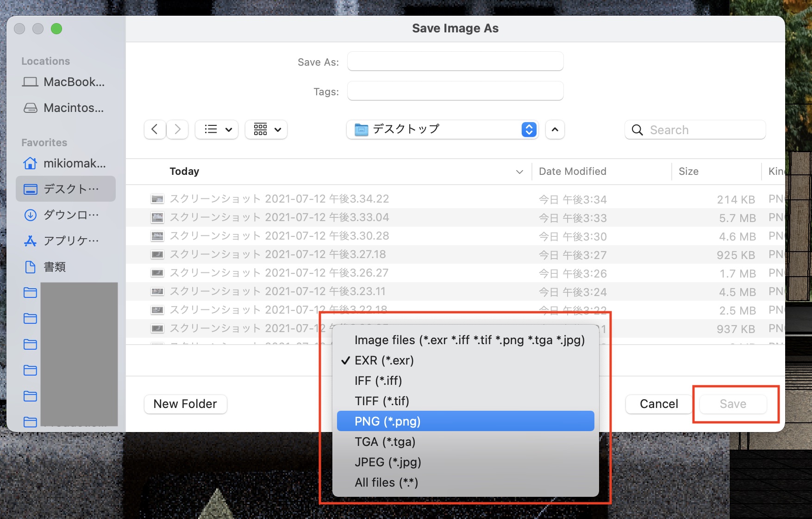Choose PNG (*.png) file format

pos(465,421)
